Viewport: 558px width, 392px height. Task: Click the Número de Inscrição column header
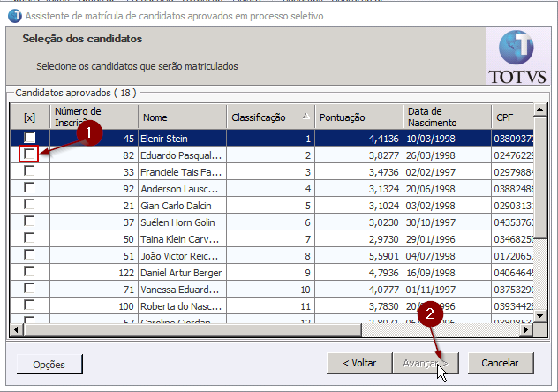pos(94,117)
